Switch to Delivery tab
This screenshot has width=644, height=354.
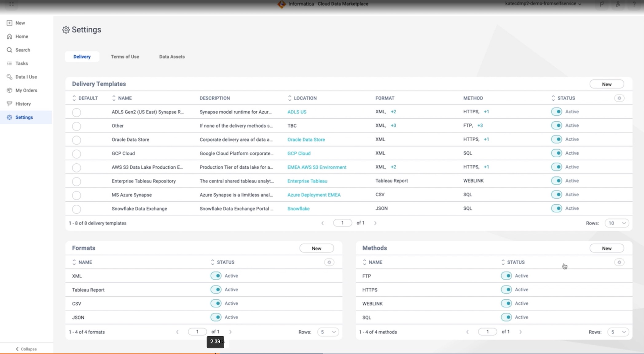click(82, 57)
